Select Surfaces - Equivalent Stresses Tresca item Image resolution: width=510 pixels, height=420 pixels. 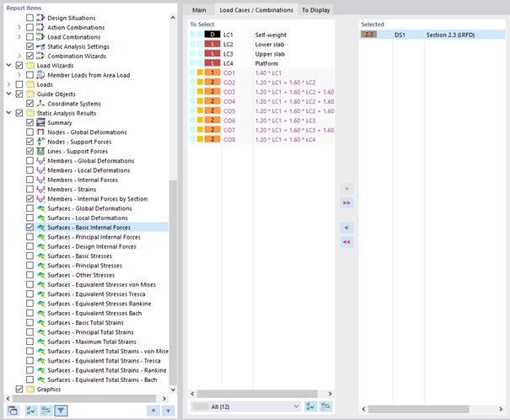pyautogui.click(x=96, y=293)
